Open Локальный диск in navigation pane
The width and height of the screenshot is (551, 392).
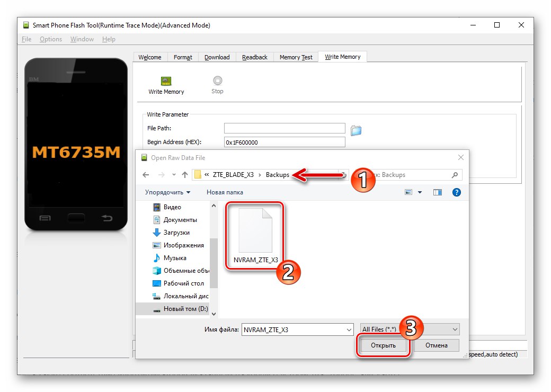coord(180,296)
